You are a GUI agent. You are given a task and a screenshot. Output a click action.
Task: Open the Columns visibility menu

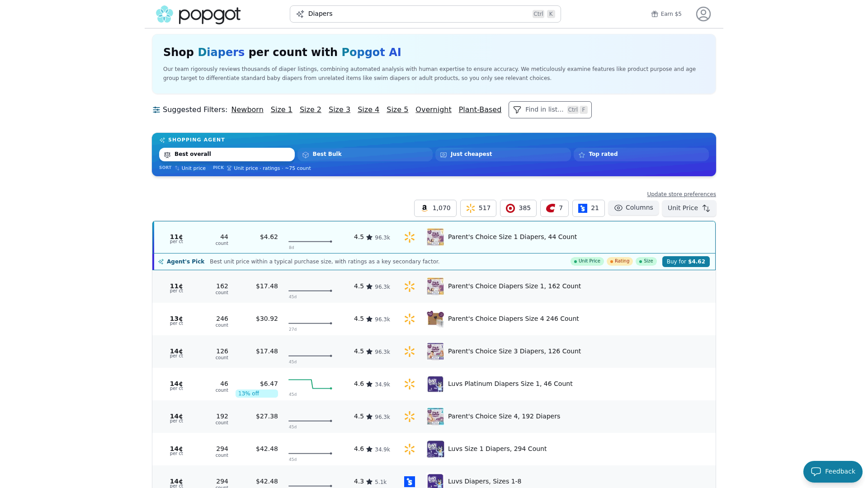click(x=633, y=208)
